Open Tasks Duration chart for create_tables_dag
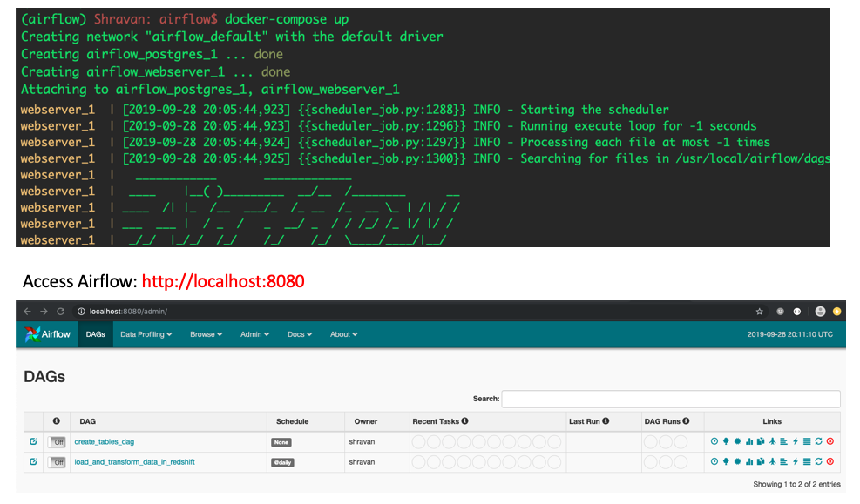The height and width of the screenshot is (504, 860). tap(749, 441)
